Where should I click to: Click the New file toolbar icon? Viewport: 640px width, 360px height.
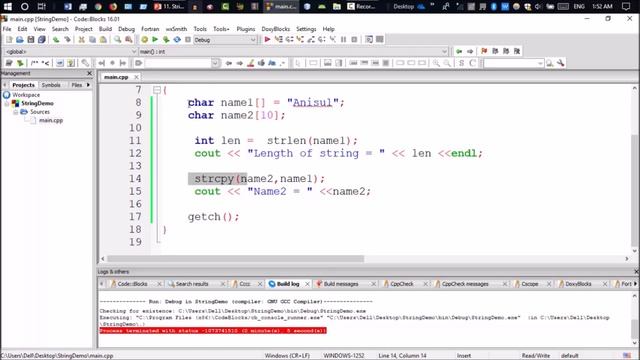pyautogui.click(x=9, y=40)
